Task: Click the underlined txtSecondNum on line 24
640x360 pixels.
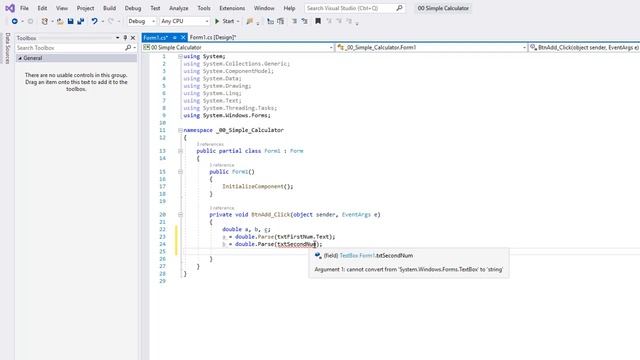Action: (x=297, y=244)
